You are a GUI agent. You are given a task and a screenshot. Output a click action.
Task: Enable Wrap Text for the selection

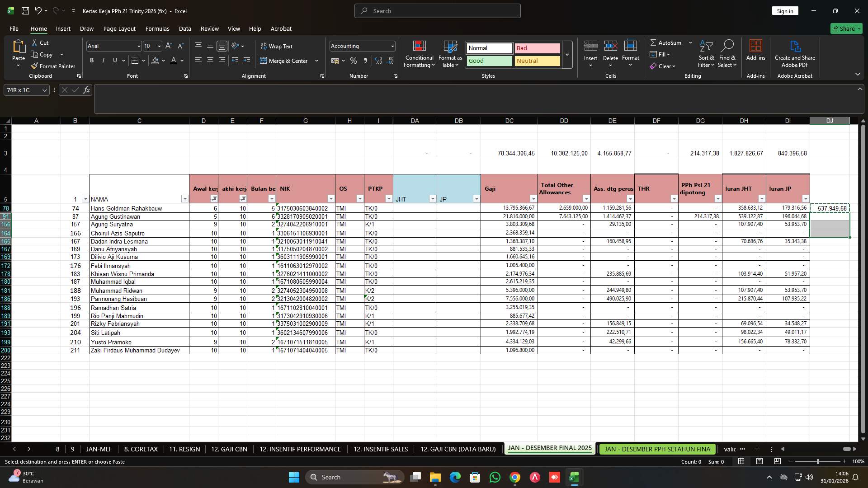277,46
